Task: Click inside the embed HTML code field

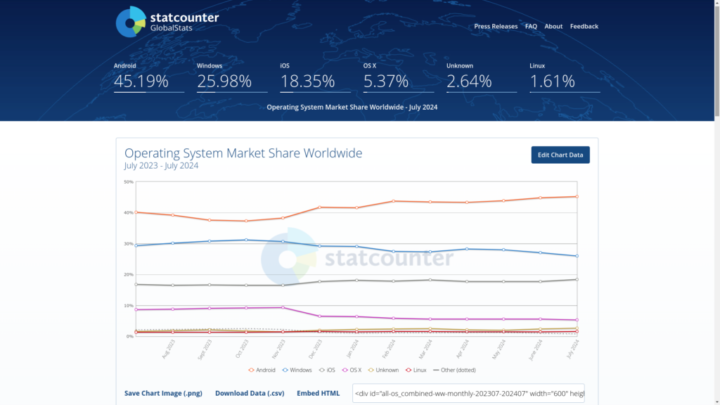Action: click(467, 393)
